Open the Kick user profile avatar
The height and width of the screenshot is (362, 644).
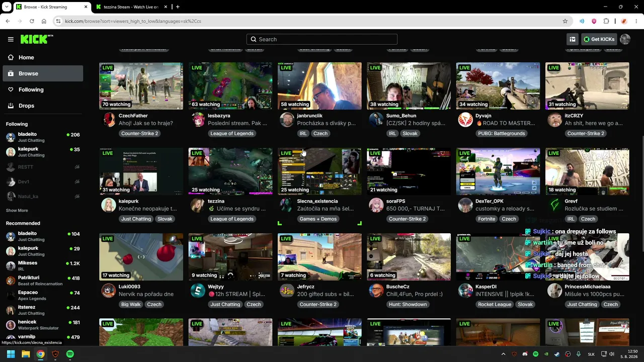point(625,39)
